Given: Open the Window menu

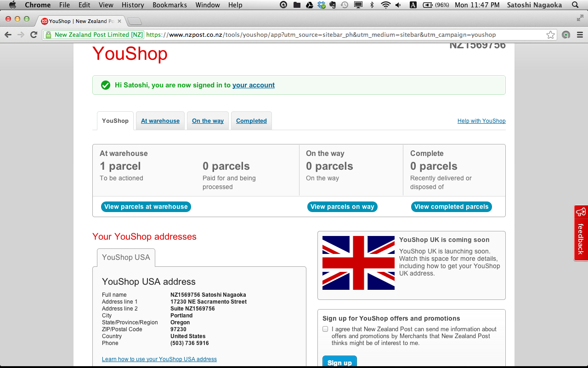Looking at the screenshot, I should tap(208, 5).
